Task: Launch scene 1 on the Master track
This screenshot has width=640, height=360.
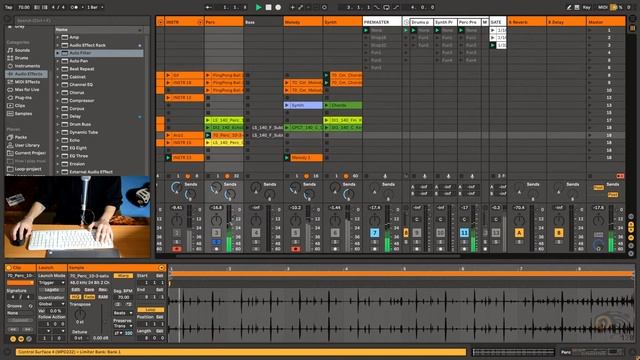Action: [589, 30]
